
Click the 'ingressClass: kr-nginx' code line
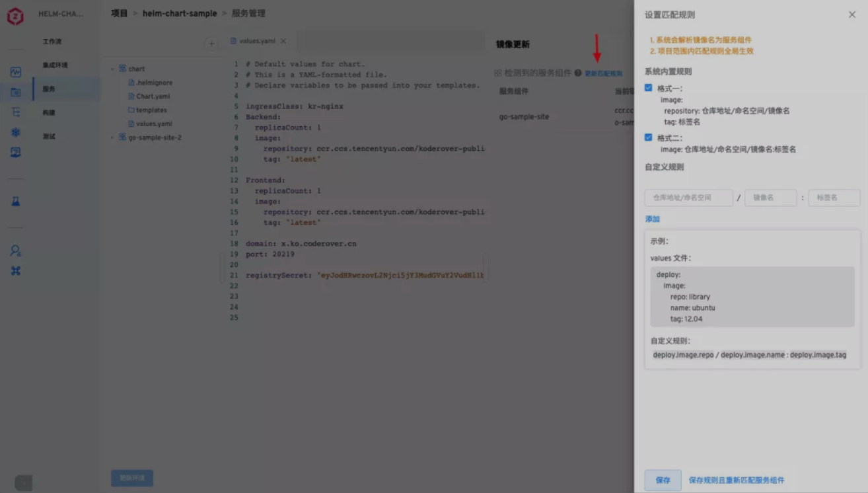pyautogui.click(x=295, y=106)
